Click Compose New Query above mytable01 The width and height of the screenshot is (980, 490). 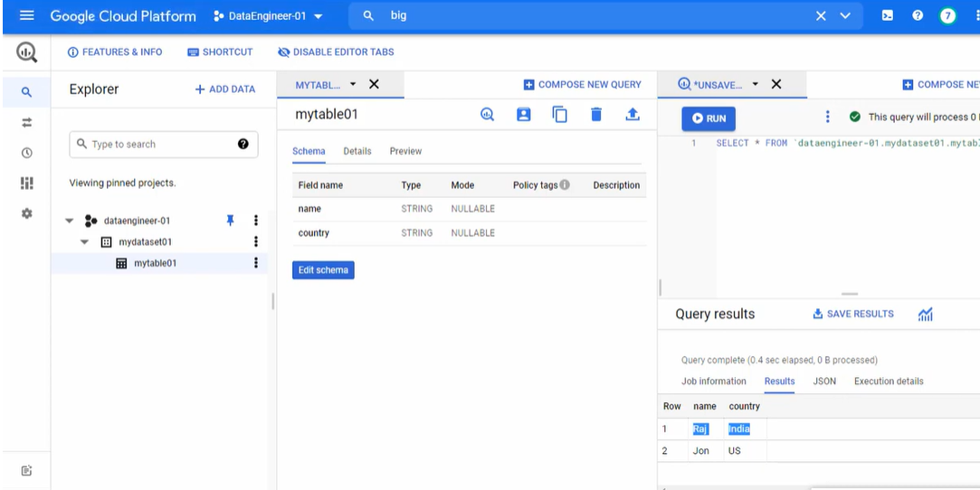point(583,84)
